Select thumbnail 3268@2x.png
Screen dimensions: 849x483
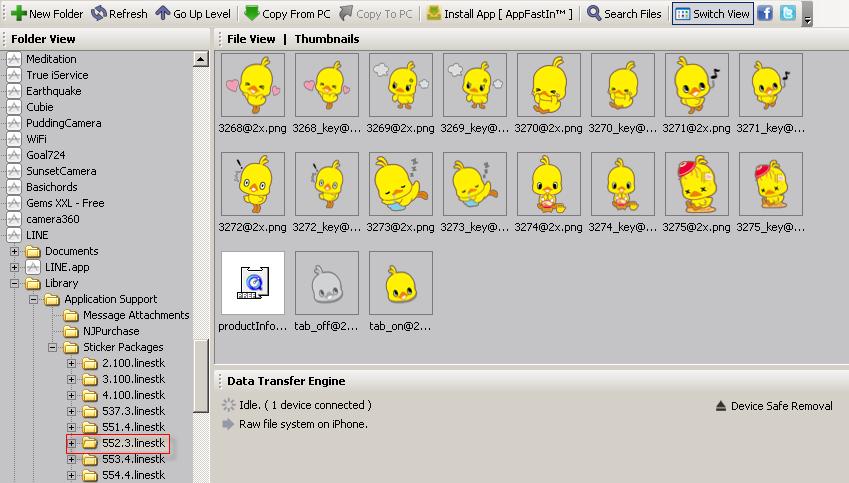(253, 85)
